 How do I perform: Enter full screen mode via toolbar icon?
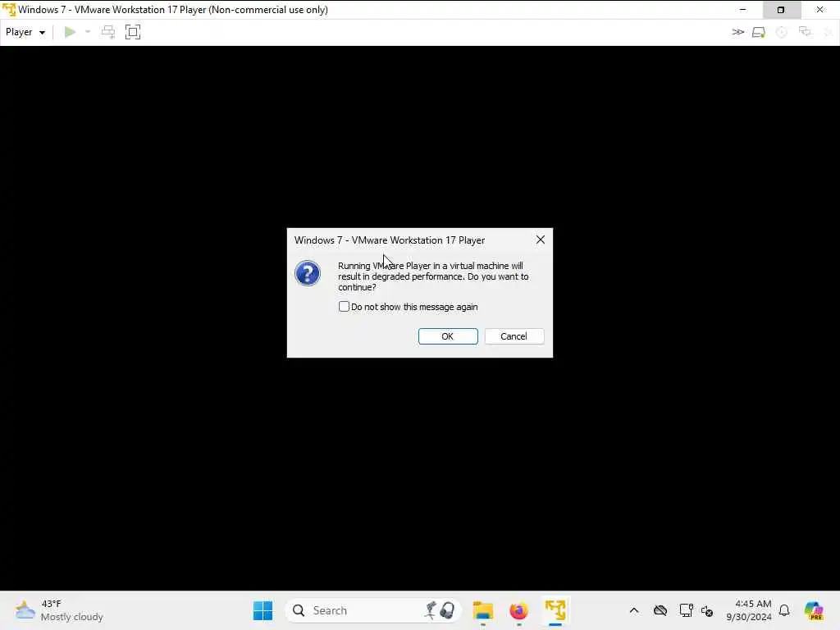(x=132, y=32)
